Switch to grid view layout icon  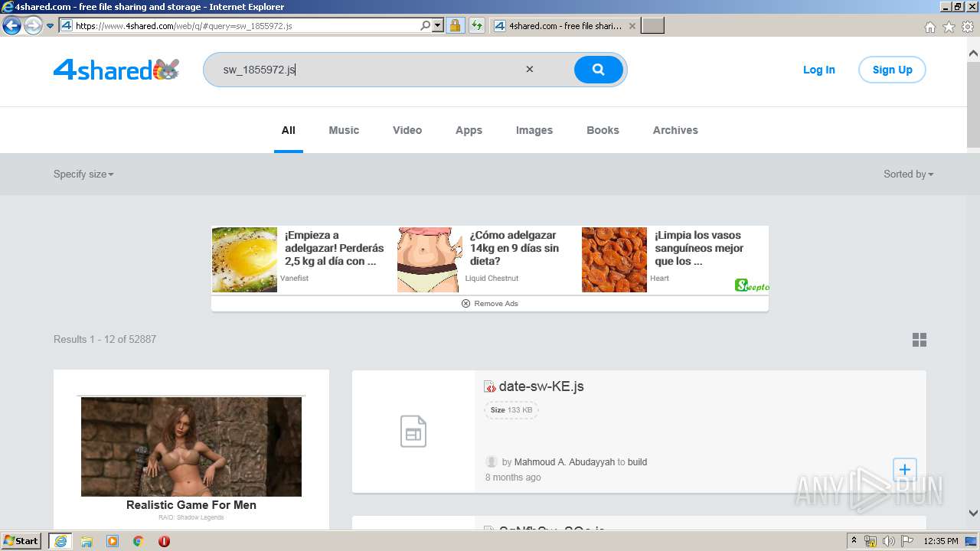click(920, 340)
